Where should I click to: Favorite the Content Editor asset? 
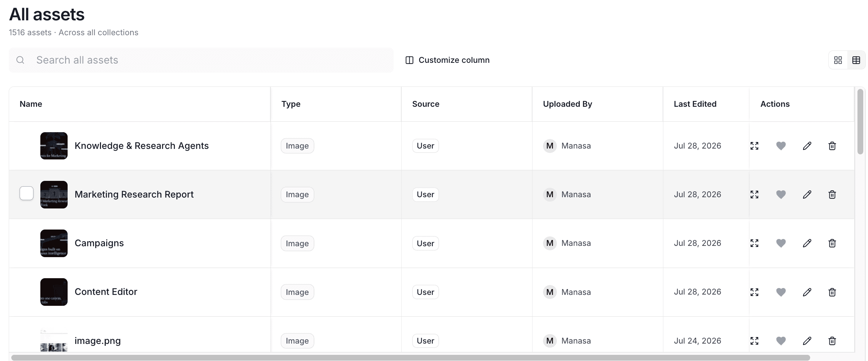[x=781, y=292]
